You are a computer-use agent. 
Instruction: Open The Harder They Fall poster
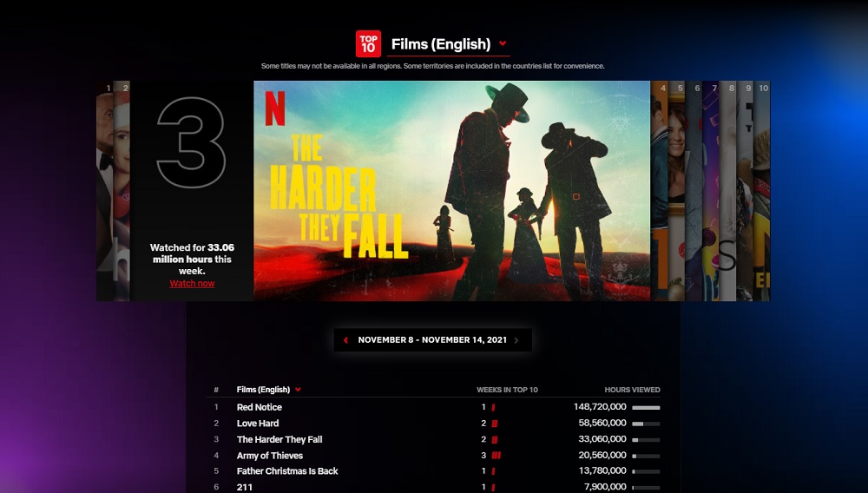[451, 191]
